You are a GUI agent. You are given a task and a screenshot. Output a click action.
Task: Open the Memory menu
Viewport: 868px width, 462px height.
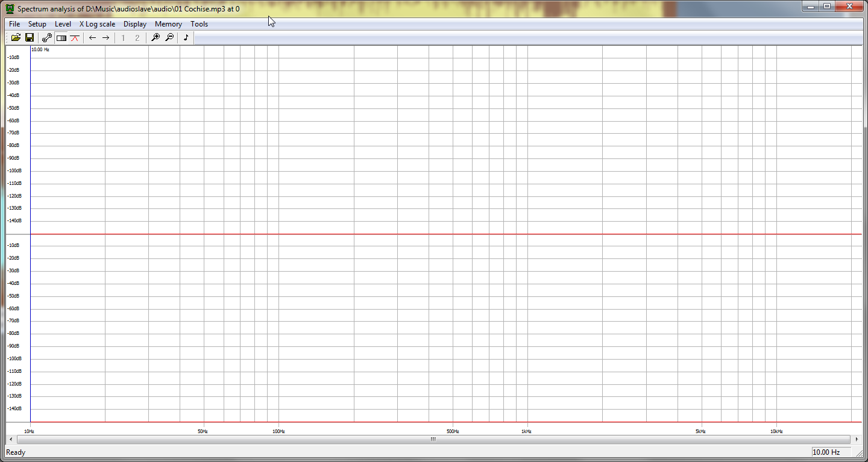tap(168, 24)
